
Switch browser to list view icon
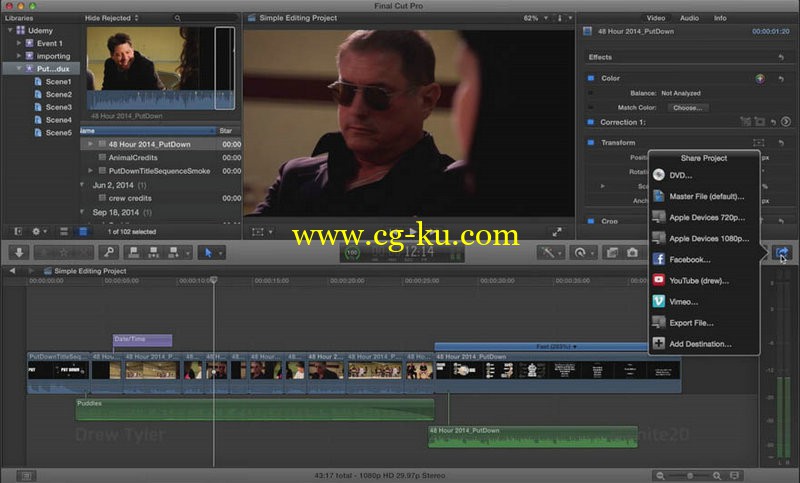[x=83, y=232]
